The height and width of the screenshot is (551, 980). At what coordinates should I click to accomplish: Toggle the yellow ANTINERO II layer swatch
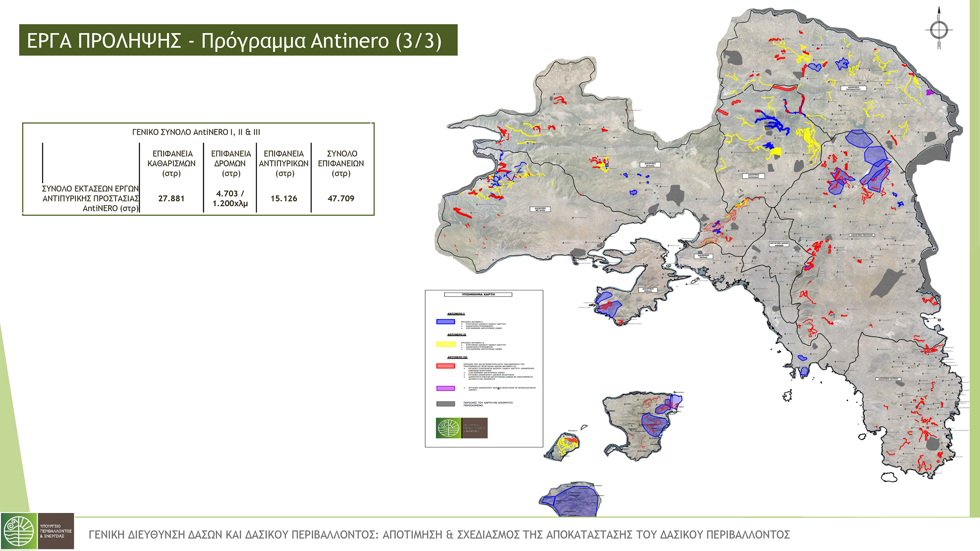(445, 344)
